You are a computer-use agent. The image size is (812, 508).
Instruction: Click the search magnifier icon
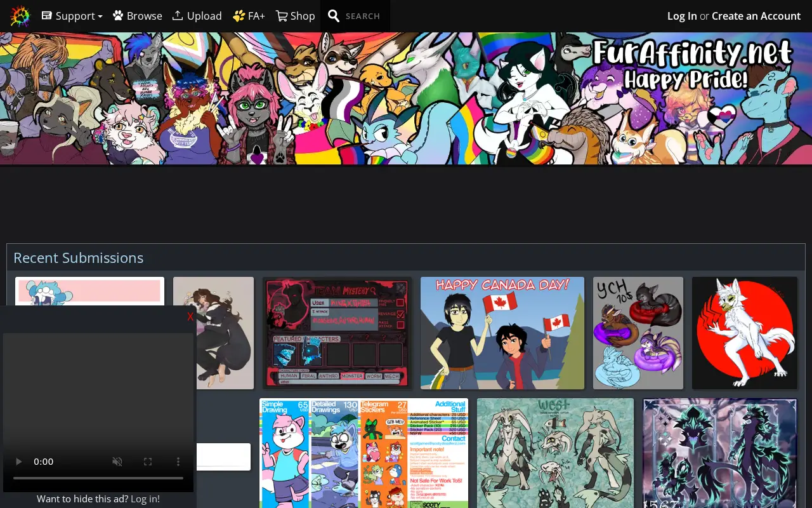[x=334, y=16]
